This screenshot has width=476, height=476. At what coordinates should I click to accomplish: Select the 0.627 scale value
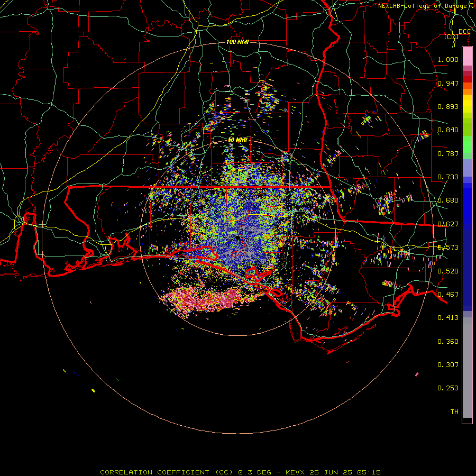(448, 224)
